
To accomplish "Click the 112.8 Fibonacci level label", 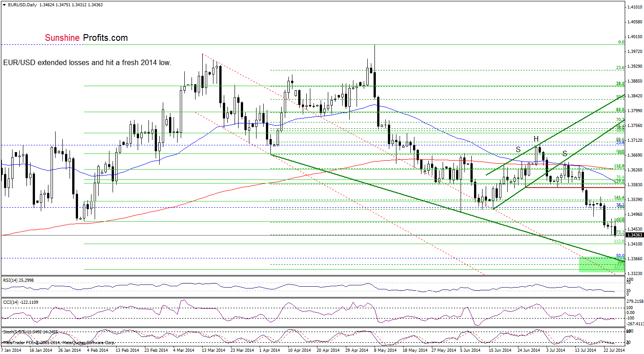I will (619, 241).
